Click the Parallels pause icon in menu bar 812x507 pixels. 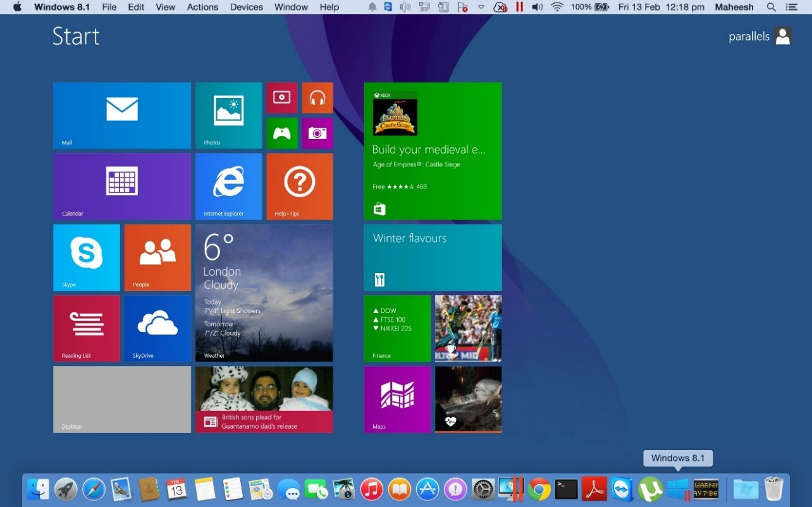point(519,7)
